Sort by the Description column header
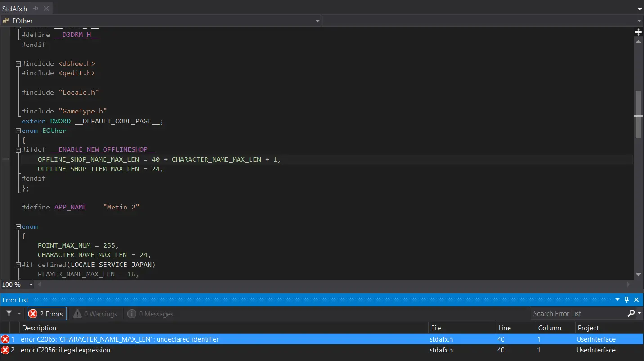Screen dimensions: 644x361 click(224, 328)
